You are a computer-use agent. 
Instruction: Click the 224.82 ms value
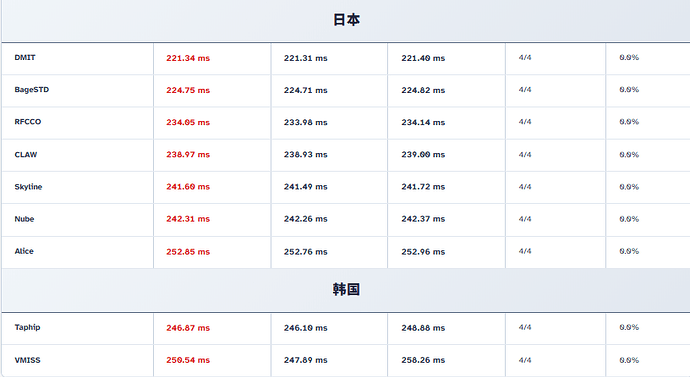[x=423, y=90]
